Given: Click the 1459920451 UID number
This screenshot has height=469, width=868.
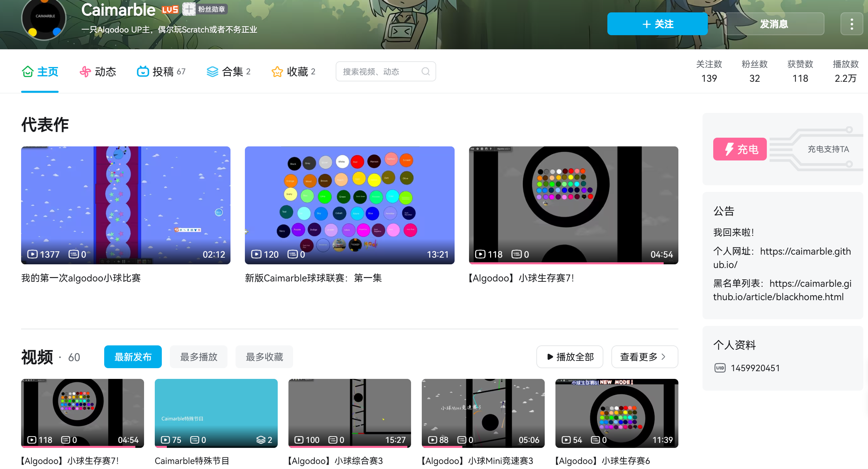Looking at the screenshot, I should (x=755, y=368).
